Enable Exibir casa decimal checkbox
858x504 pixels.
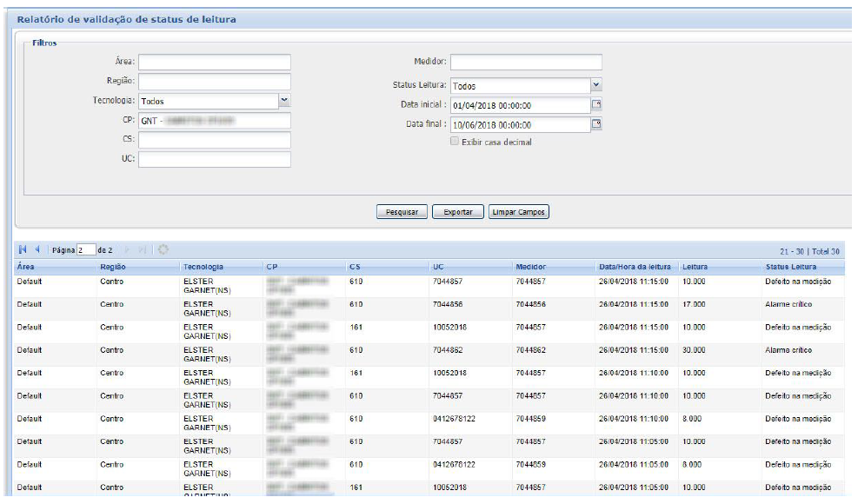click(455, 142)
